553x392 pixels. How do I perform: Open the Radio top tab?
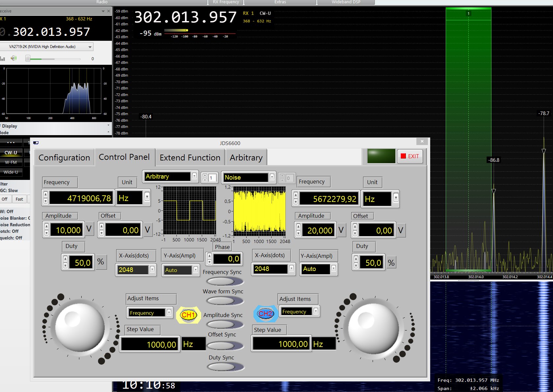click(102, 2)
